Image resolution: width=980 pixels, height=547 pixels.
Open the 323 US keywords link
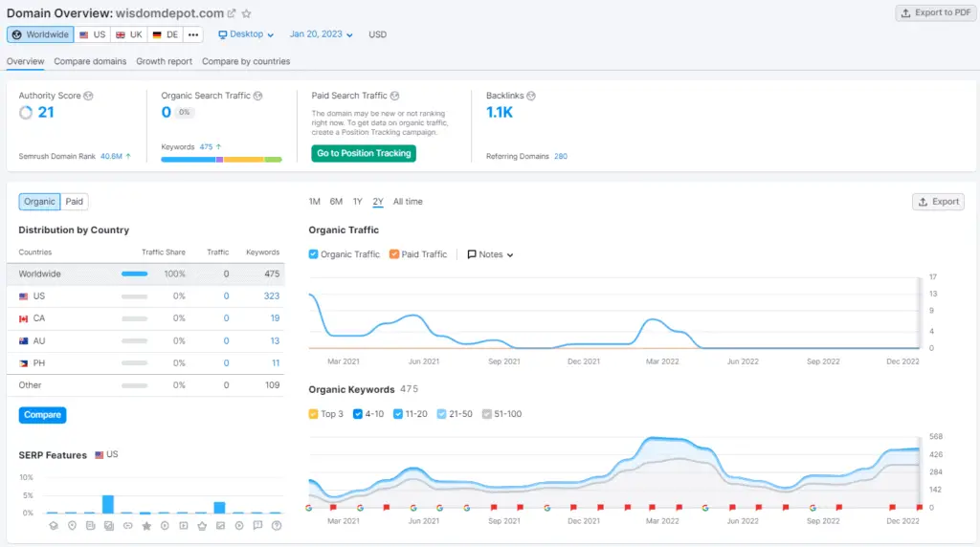pyautogui.click(x=271, y=296)
